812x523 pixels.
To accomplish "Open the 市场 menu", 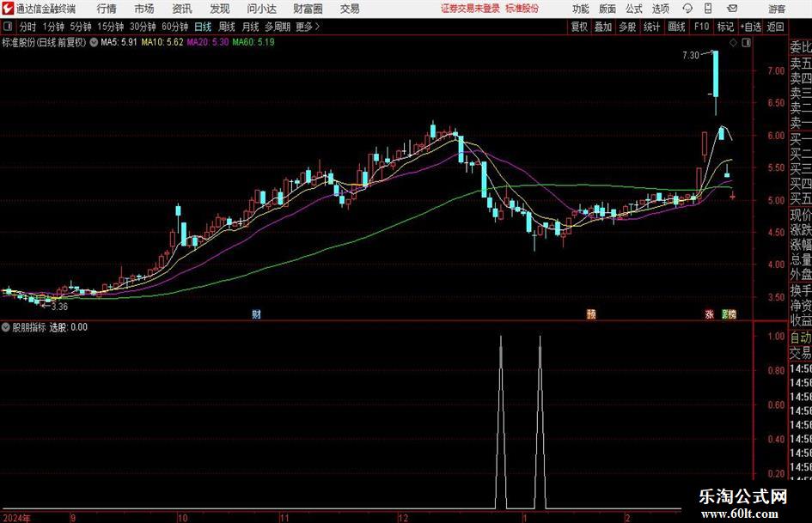I will click(144, 9).
